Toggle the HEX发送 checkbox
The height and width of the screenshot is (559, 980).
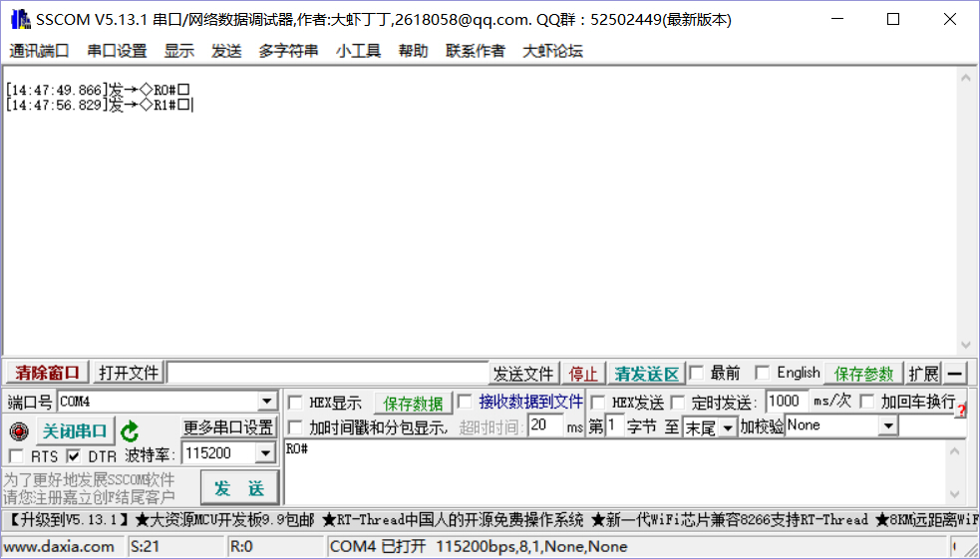pos(597,403)
